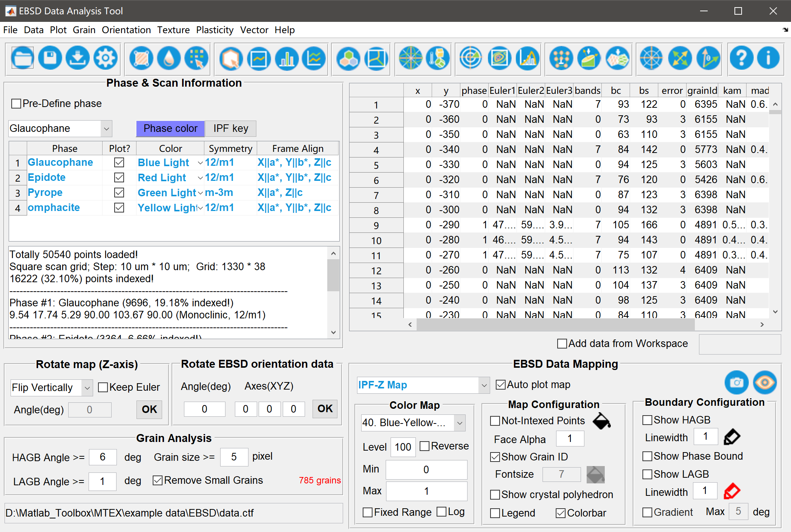The image size is (791, 532).
Task: Open the Texture menu
Action: (173, 30)
